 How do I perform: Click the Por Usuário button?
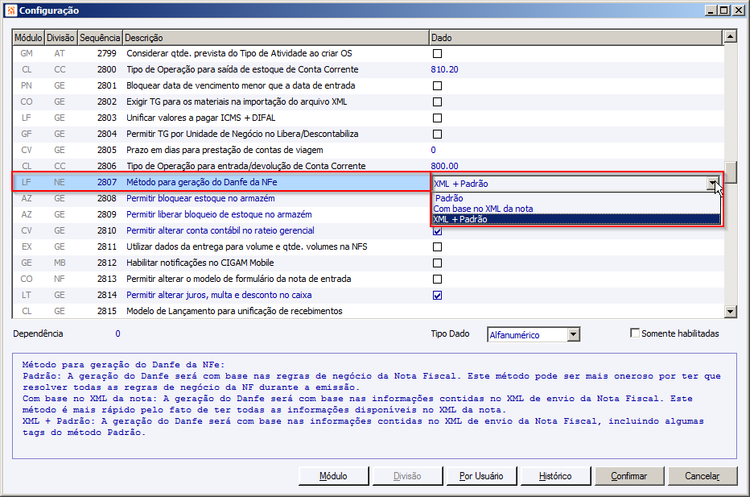481,476
